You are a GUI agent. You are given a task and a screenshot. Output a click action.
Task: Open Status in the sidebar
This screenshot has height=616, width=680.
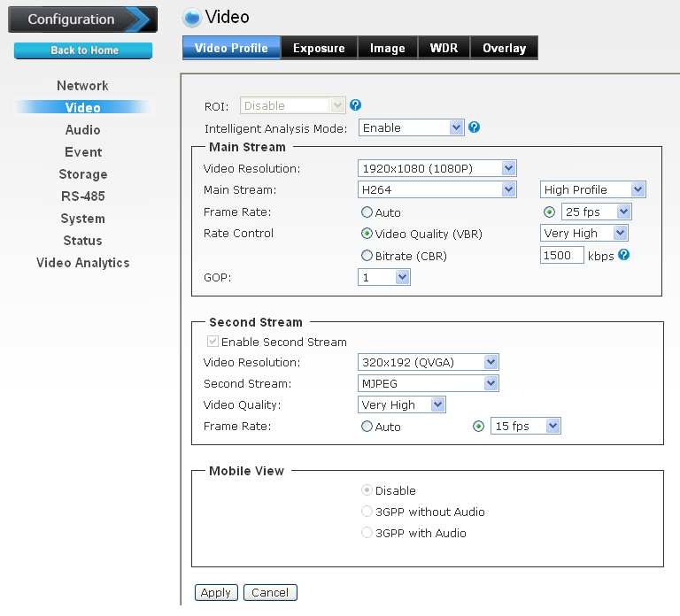(83, 240)
